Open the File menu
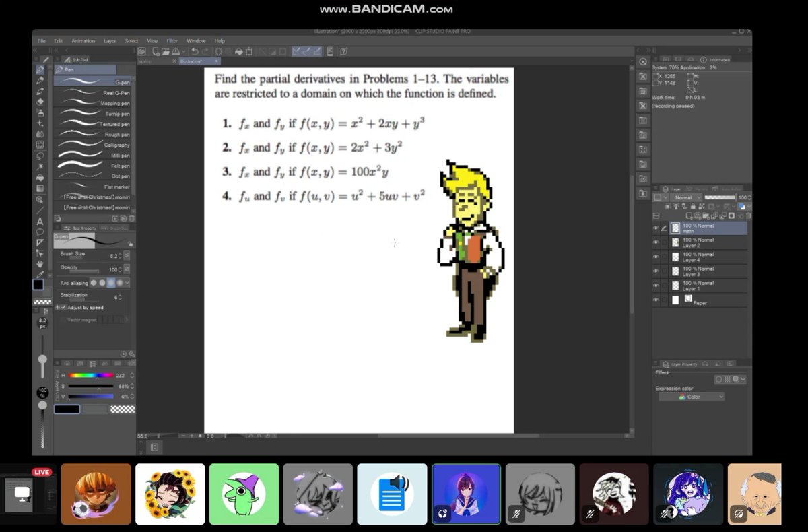The height and width of the screenshot is (532, 808). [42, 41]
